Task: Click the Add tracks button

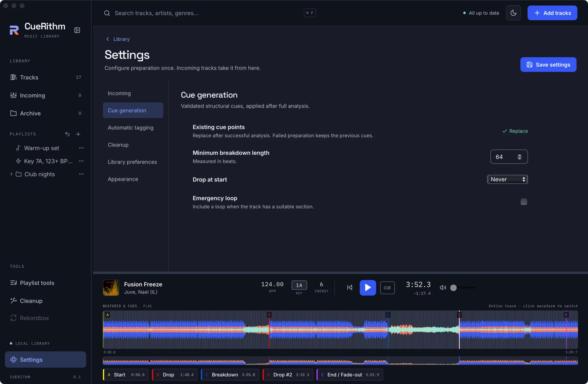Action: pos(552,13)
